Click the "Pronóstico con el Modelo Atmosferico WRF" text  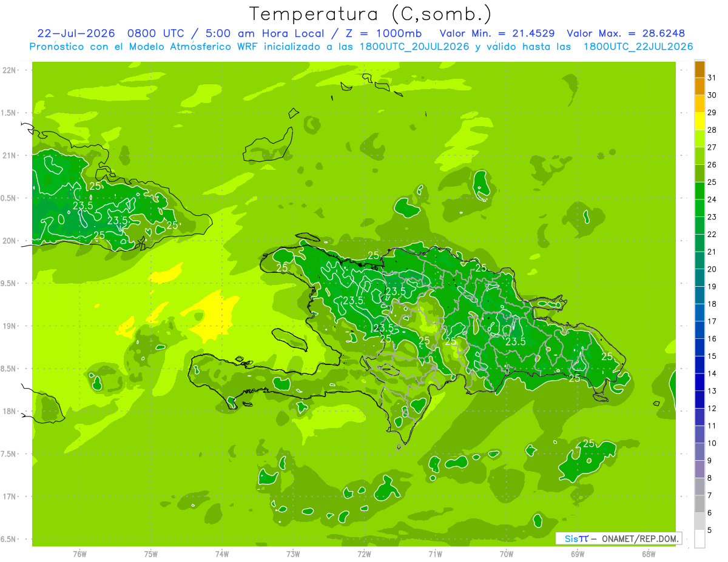point(145,47)
